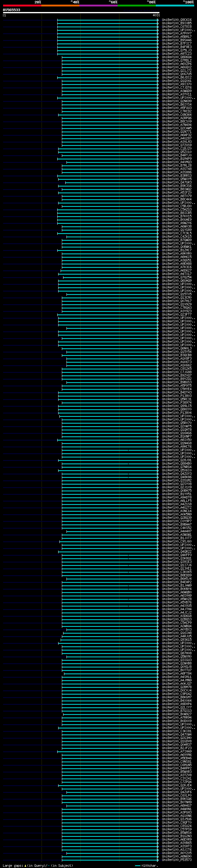Select hit label UniRef100_Q1N4G8
The height and width of the screenshot is (868, 197).
pos(177,443)
